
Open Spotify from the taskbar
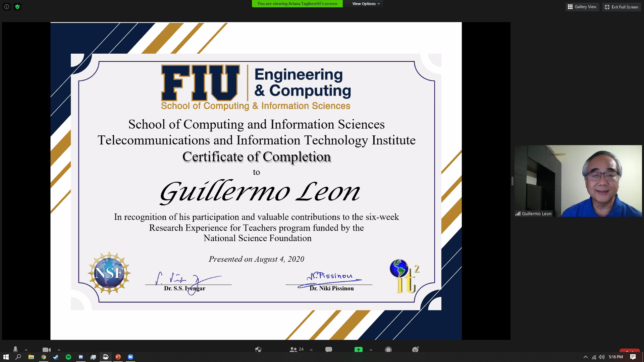(68, 357)
